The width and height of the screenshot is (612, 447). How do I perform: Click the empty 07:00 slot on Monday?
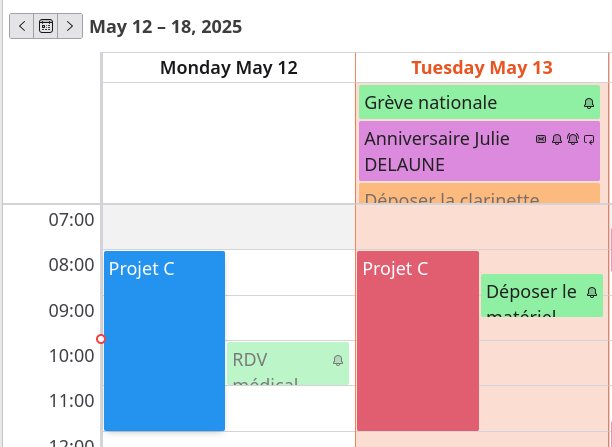(229, 227)
